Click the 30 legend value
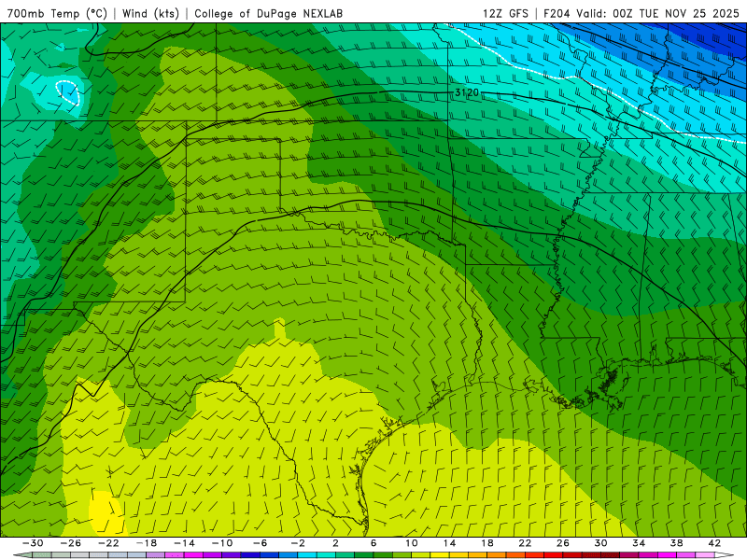 pos(600,543)
